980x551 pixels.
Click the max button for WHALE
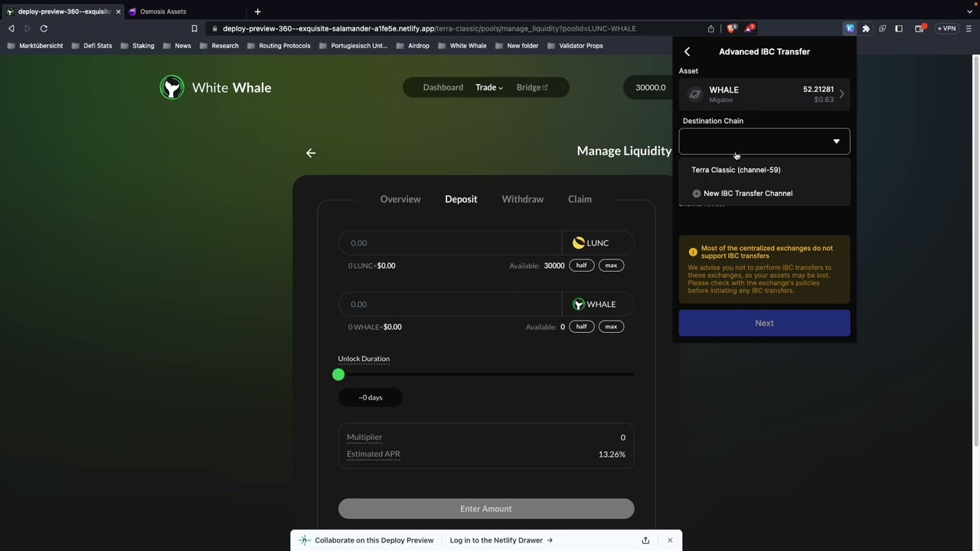coord(611,327)
